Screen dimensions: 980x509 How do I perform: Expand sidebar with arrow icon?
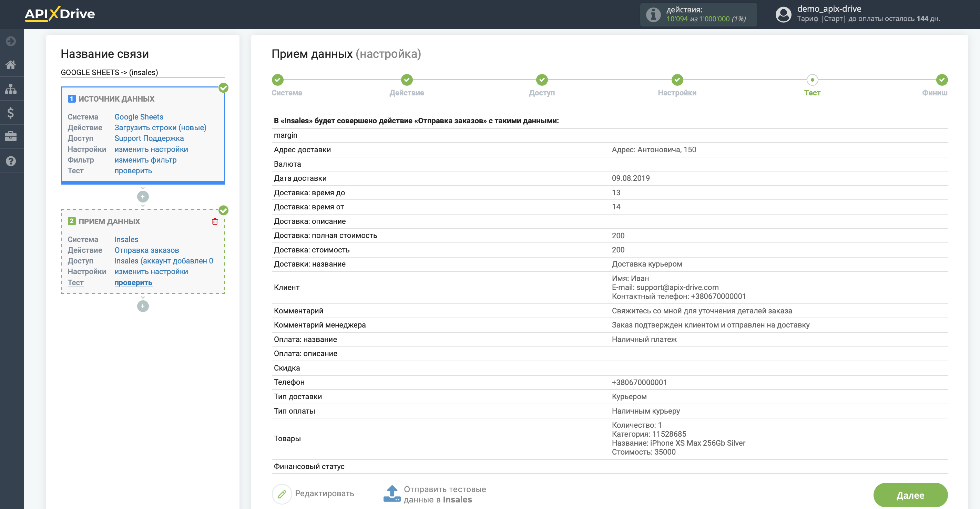(11, 41)
